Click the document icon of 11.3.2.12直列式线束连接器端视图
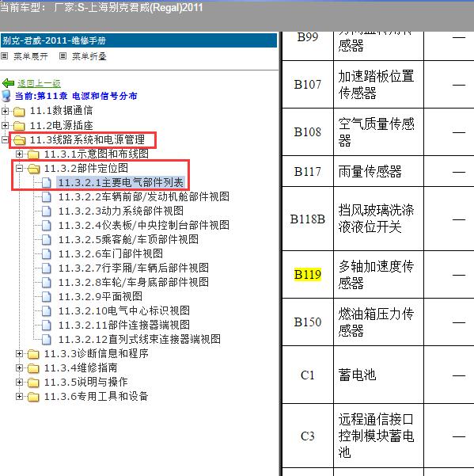The width and height of the screenshot is (474, 476). click(47, 340)
